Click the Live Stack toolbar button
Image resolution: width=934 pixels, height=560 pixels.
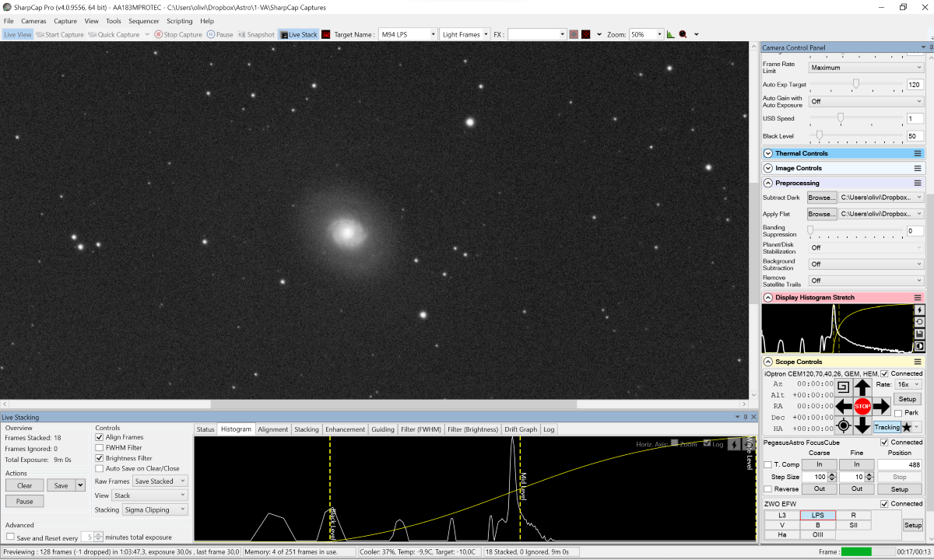click(x=299, y=34)
